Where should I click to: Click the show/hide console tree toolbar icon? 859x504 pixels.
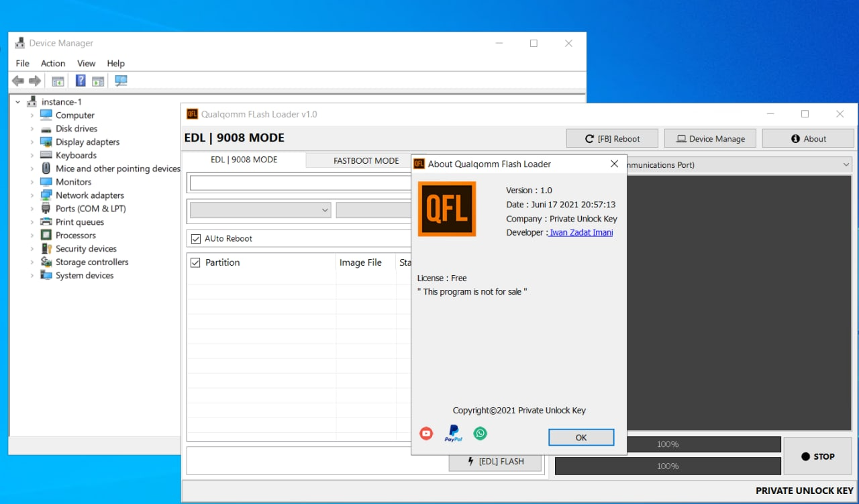[x=58, y=81]
